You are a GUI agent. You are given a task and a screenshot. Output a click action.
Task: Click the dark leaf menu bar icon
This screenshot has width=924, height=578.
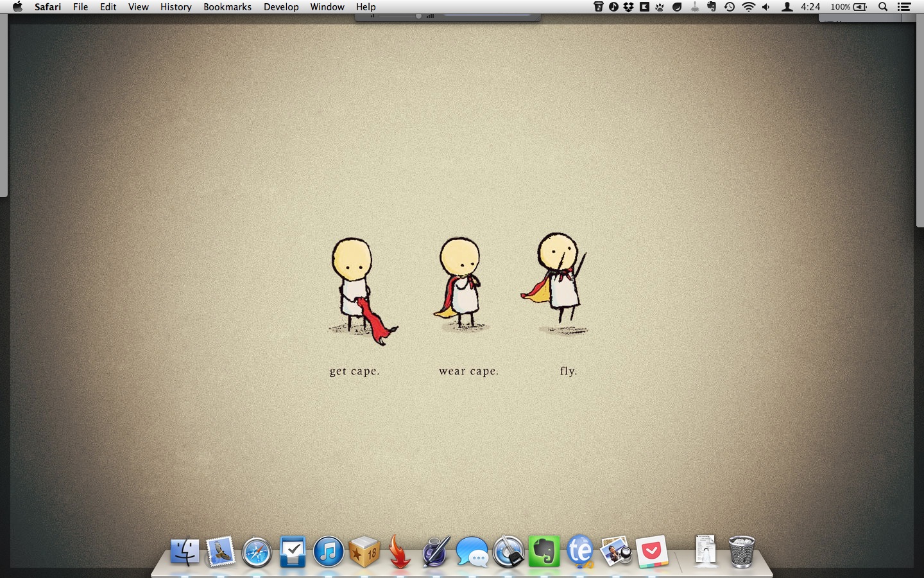pyautogui.click(x=677, y=7)
